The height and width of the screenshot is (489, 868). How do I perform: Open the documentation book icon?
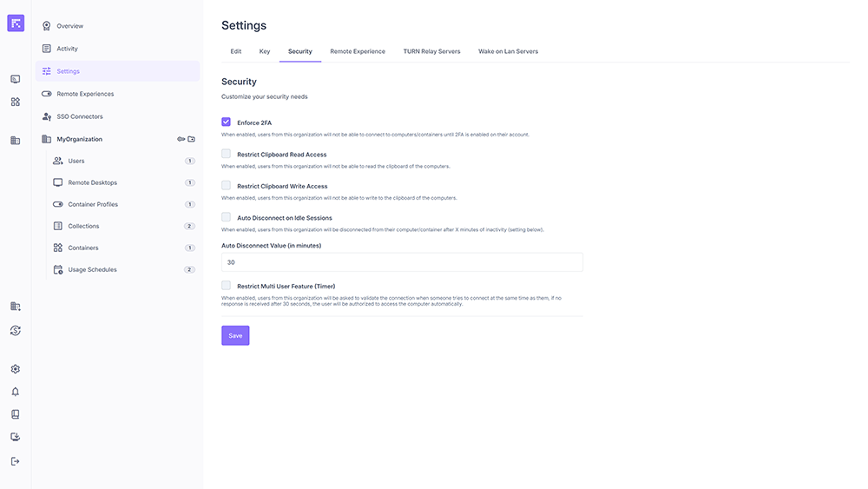[15, 414]
